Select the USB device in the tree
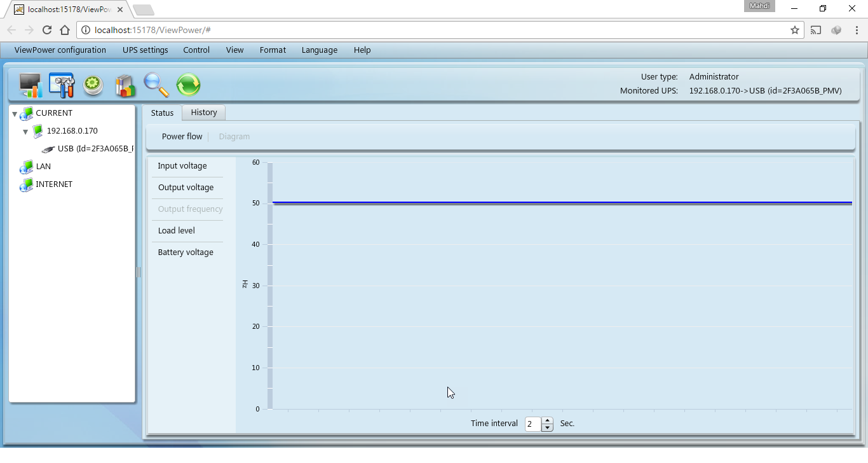Screen dimensions: 868x463 coord(95,149)
